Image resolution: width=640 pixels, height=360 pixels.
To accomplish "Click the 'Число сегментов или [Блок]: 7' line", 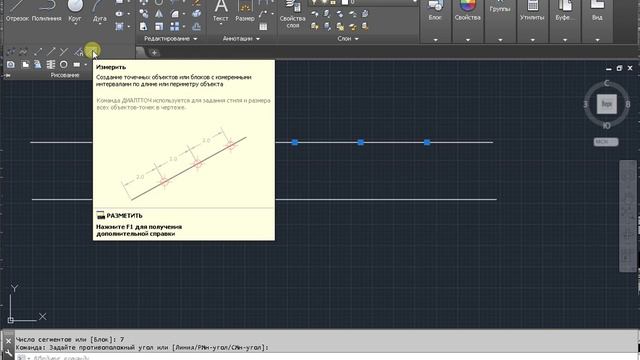I will coord(70,339).
